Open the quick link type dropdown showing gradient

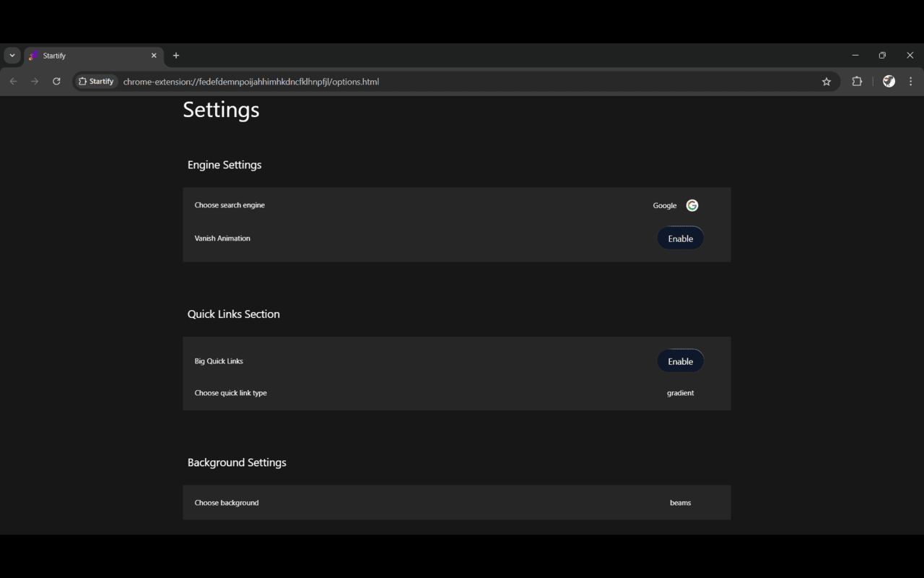coord(680,393)
